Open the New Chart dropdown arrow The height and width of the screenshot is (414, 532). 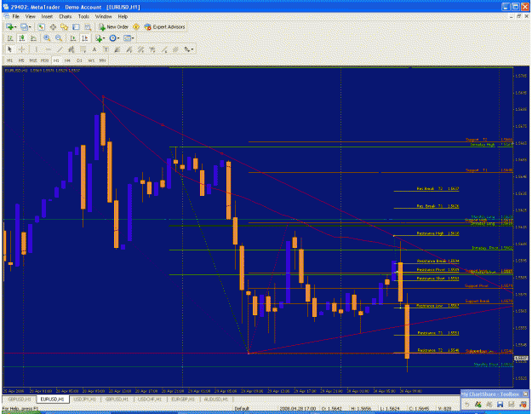click(15, 26)
